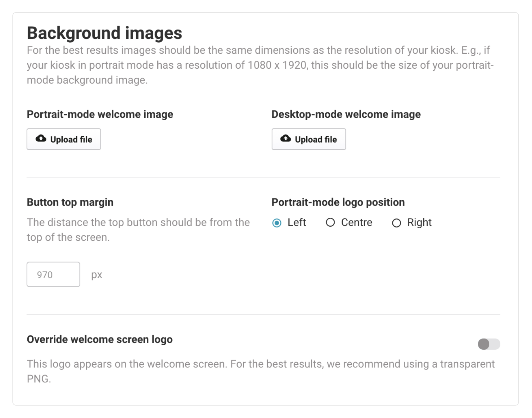Select the Centre logo position radio button

(x=330, y=222)
